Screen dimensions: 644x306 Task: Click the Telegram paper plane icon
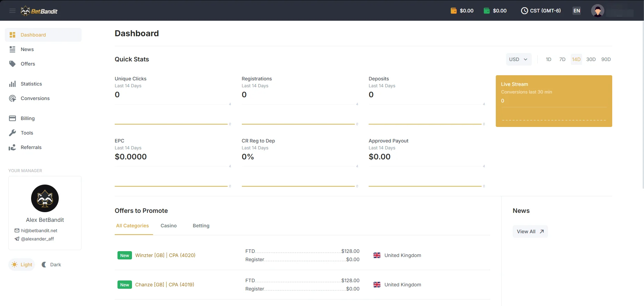pyautogui.click(x=17, y=239)
